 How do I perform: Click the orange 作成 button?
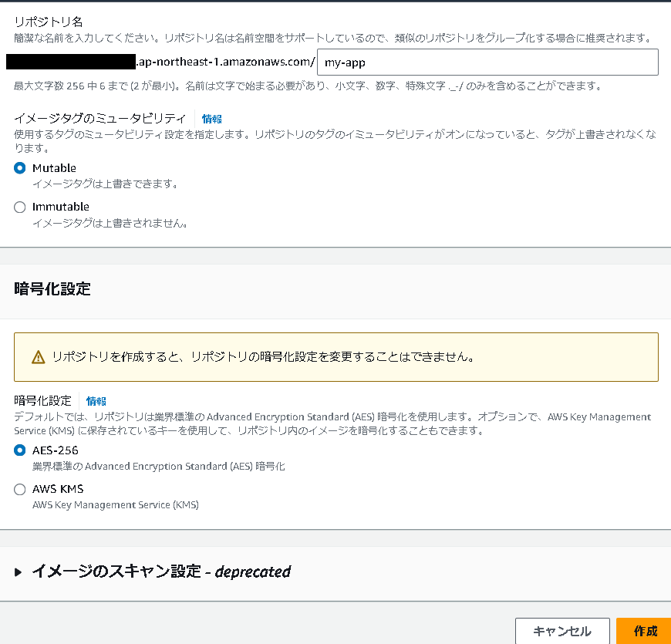pyautogui.click(x=643, y=631)
